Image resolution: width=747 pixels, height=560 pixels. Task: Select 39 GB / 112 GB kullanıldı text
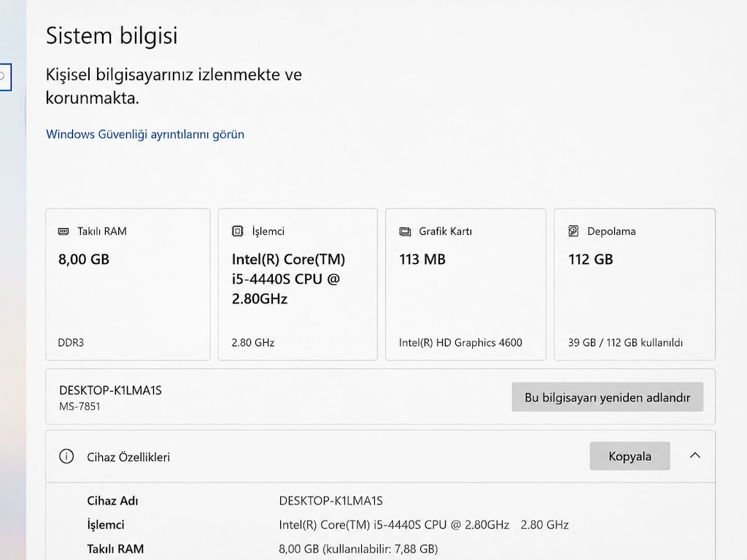[x=625, y=343]
